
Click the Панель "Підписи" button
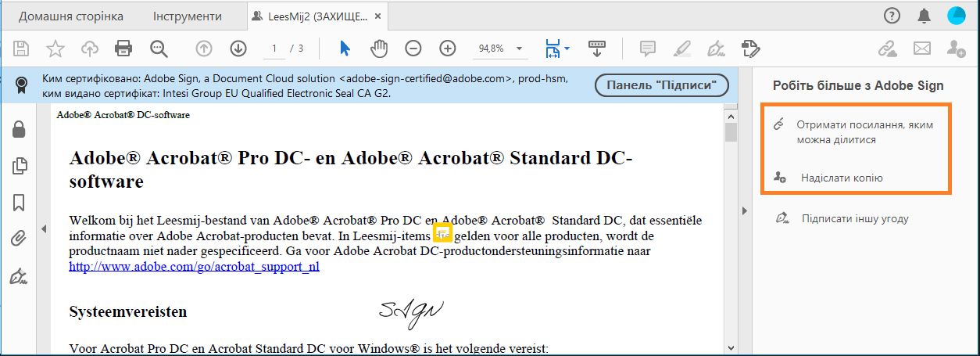point(661,85)
